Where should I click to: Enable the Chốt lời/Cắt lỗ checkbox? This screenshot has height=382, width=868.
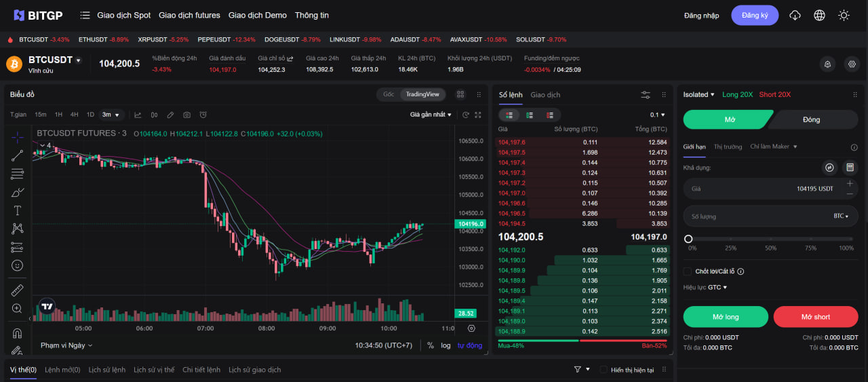[688, 271]
